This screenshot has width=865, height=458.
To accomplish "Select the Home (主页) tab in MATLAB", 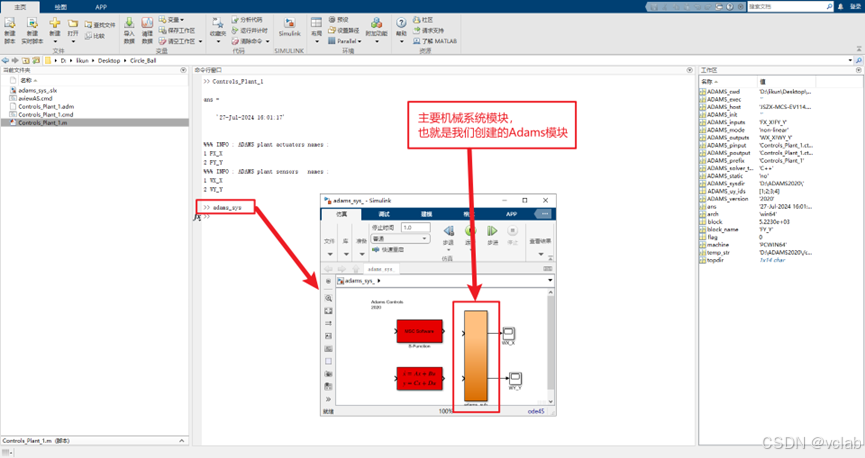I will (x=20, y=7).
